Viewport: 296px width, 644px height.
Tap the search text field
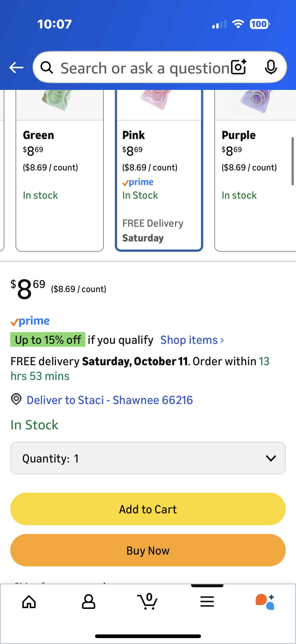click(145, 68)
